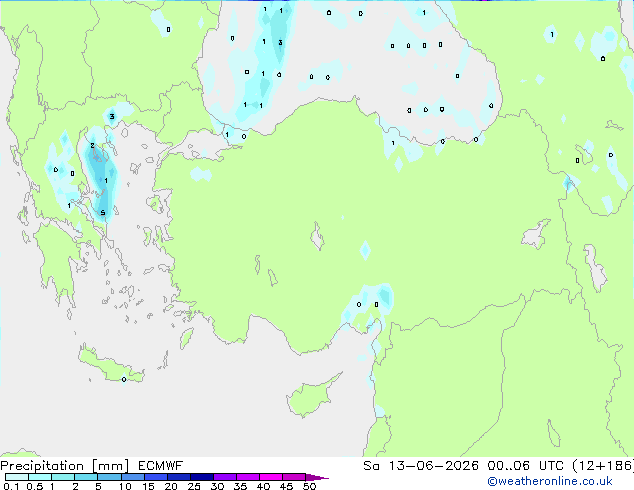Screen dimensions: 634x490
Task: Choose the 20 mm dark blue swatch
Action: point(178,477)
